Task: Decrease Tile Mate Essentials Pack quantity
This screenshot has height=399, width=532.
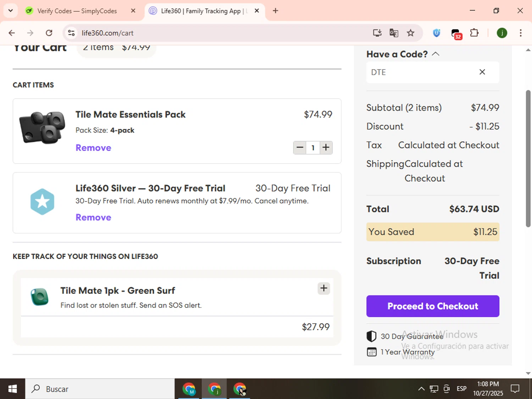Action: [x=300, y=148]
